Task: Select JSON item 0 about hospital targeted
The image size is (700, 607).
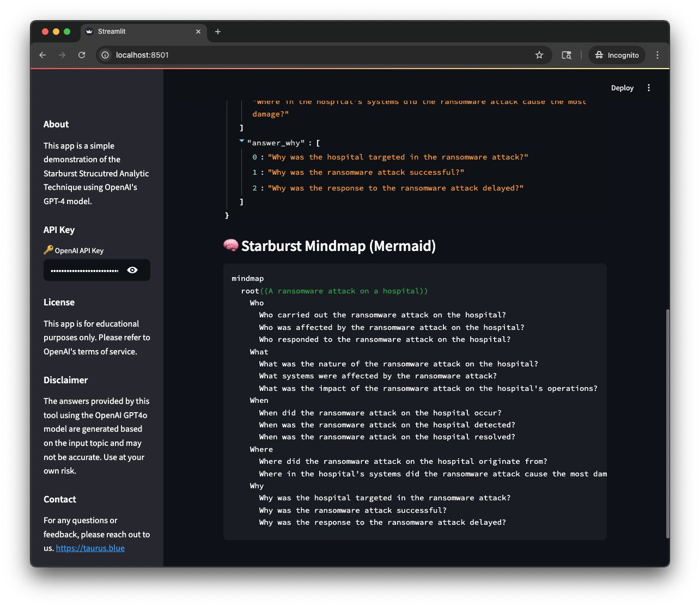Action: click(x=390, y=157)
